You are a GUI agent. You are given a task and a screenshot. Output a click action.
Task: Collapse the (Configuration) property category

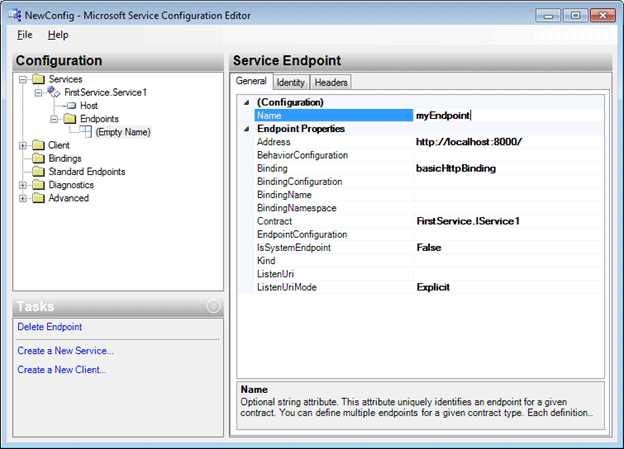(247, 103)
